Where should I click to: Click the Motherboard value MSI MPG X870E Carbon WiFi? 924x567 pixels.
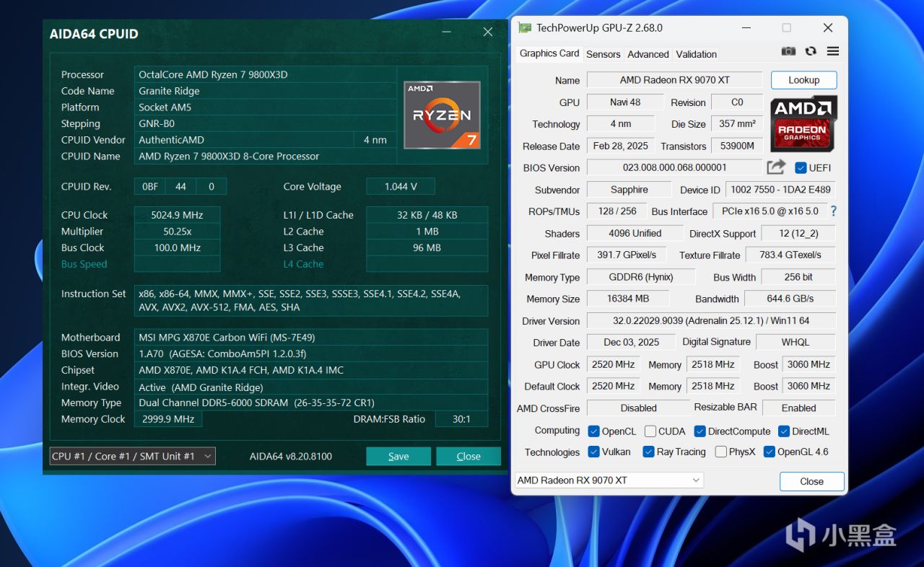tap(311, 337)
